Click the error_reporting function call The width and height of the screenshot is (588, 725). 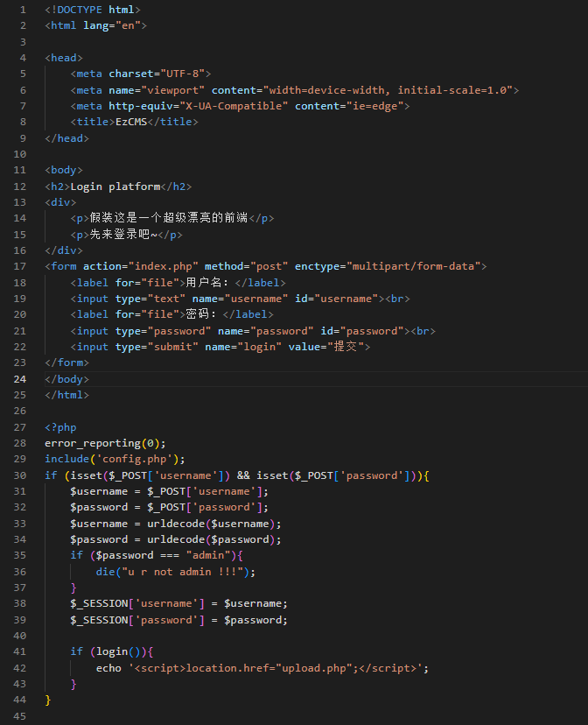92,443
